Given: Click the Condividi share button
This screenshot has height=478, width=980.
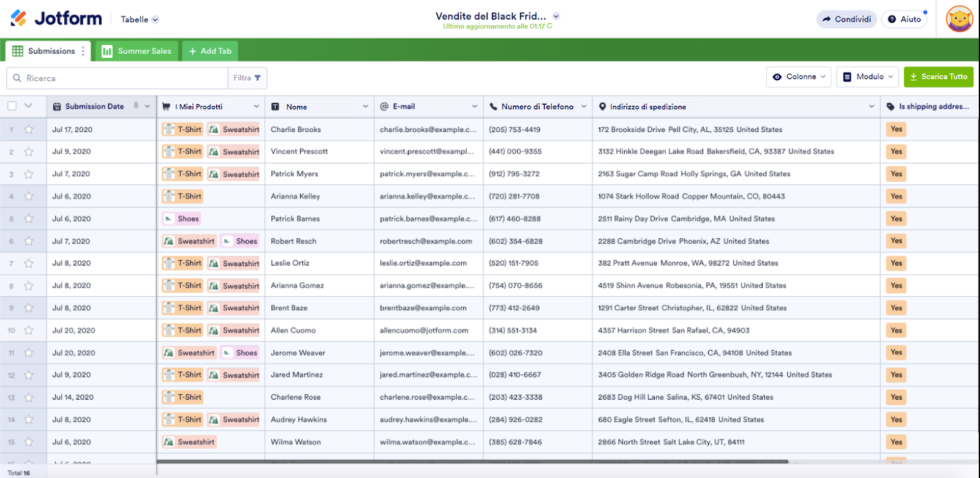Looking at the screenshot, I should 846,20.
